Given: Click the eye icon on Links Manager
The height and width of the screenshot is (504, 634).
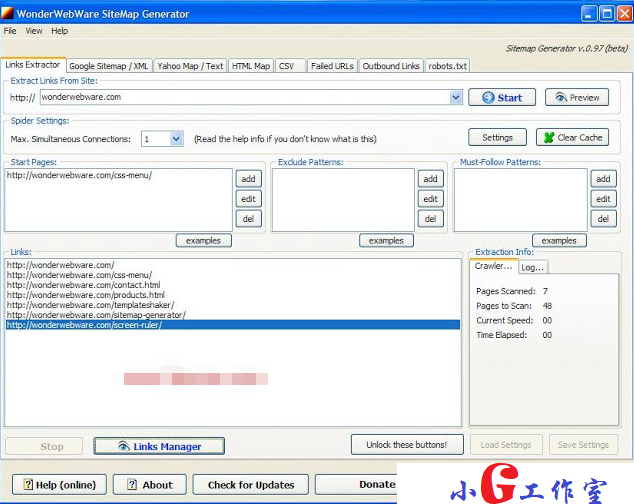Looking at the screenshot, I should (x=124, y=446).
